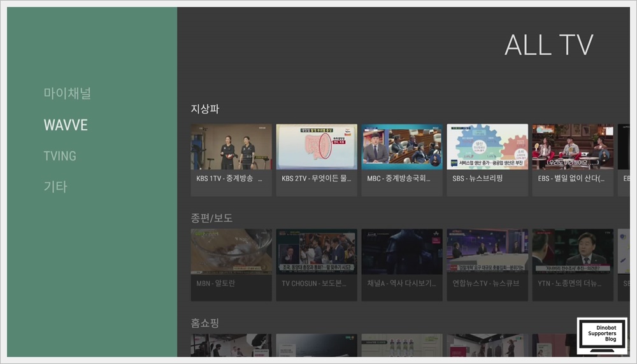This screenshot has width=637, height=364.
Task: Open the MBC 중계방송국회 channel card
Action: [402, 160]
